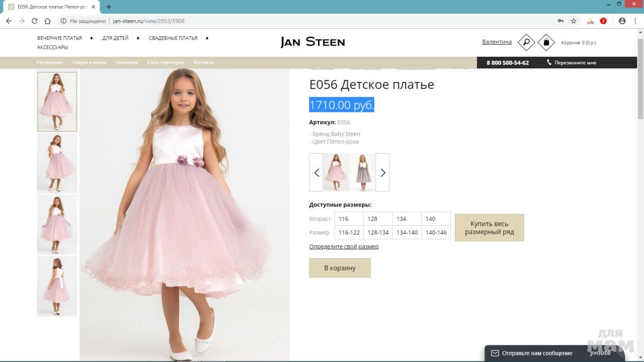
Task: Select size 140 in the size table
Action: (x=436, y=219)
